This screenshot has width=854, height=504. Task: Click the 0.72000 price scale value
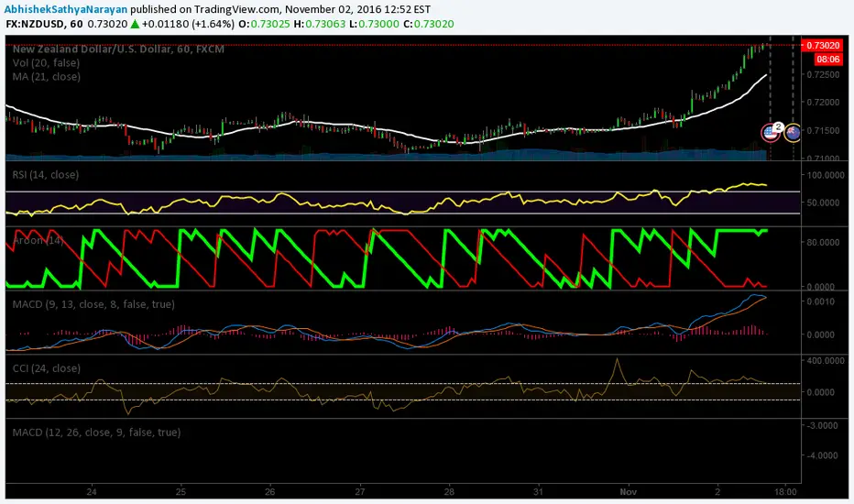click(x=823, y=103)
